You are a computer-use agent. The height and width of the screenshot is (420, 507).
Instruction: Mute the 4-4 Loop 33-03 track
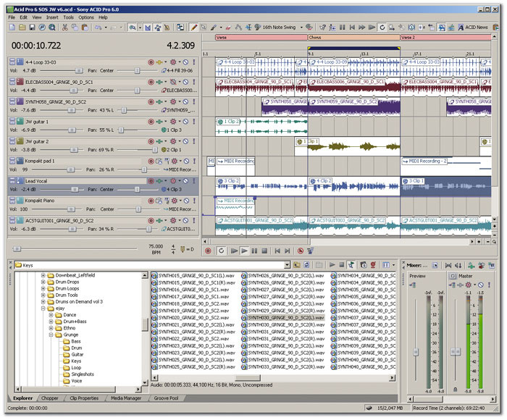coord(185,62)
